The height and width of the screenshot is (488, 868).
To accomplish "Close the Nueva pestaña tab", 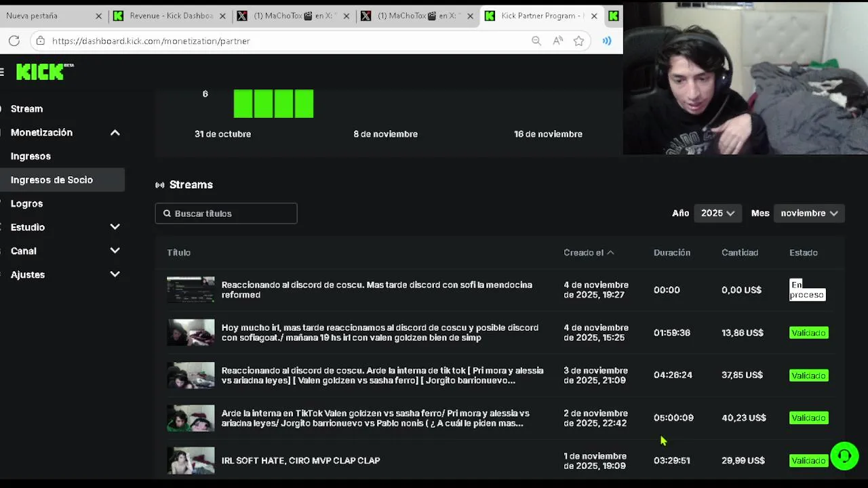I will 98,16.
